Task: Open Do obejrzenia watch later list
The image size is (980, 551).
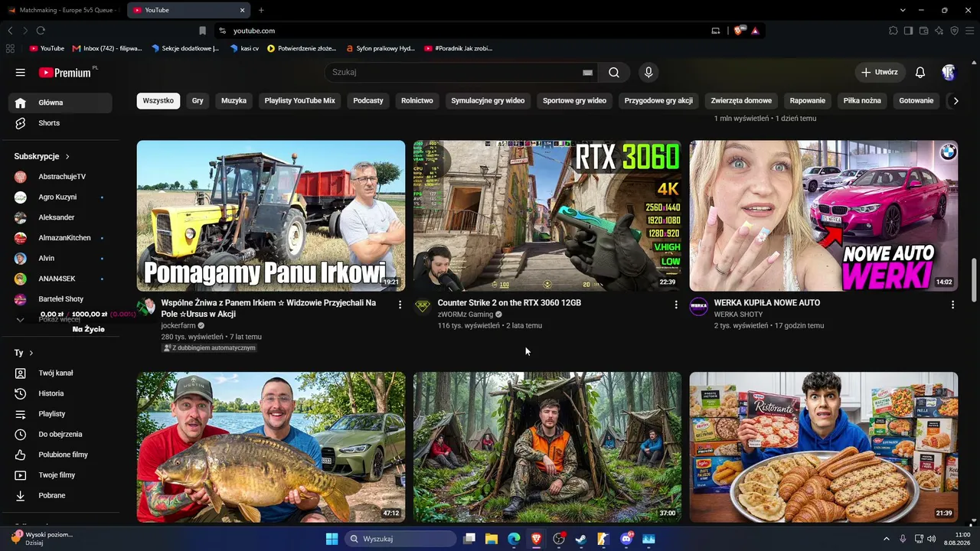Action: click(x=60, y=434)
